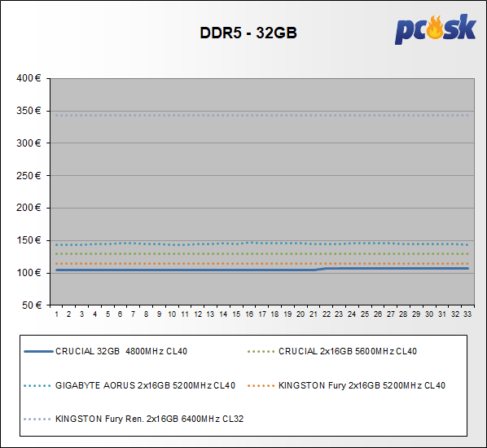The image size is (487, 448).
Task: Click the green dotted CRUCIAL 5600MHz legend marker
Action: pos(261,352)
